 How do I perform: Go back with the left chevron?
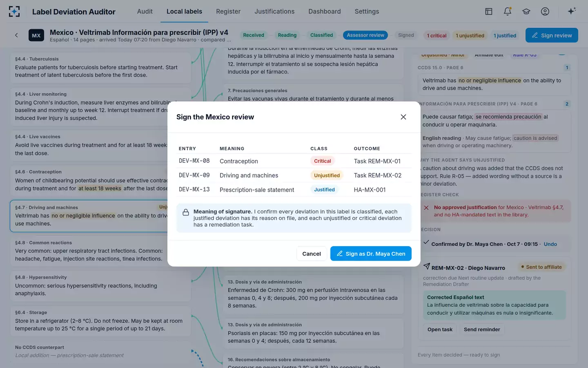(x=17, y=35)
